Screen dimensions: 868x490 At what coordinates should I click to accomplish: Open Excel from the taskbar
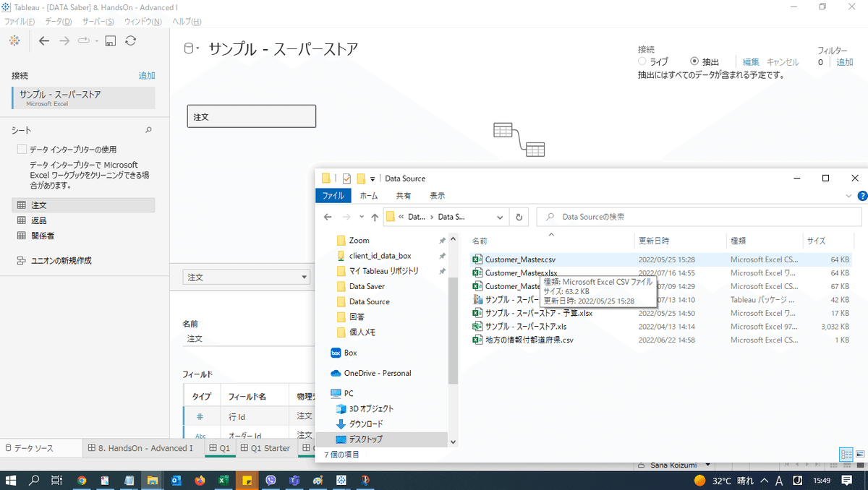224,480
